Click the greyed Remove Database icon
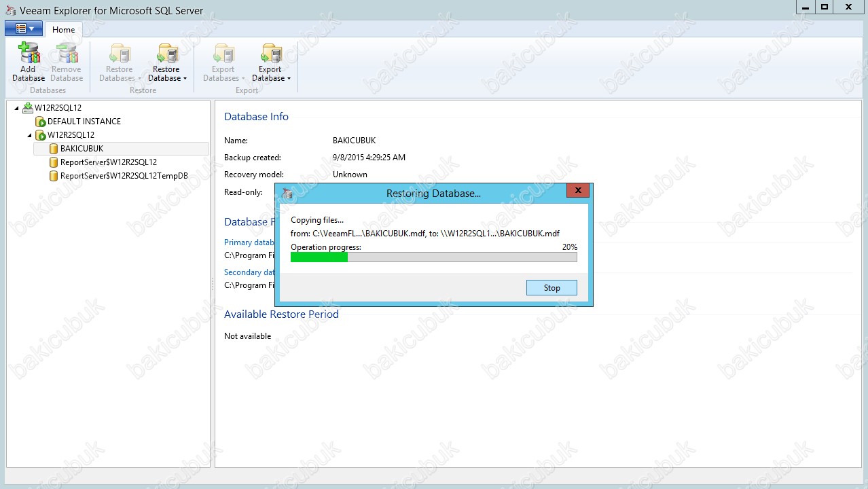 pyautogui.click(x=67, y=53)
